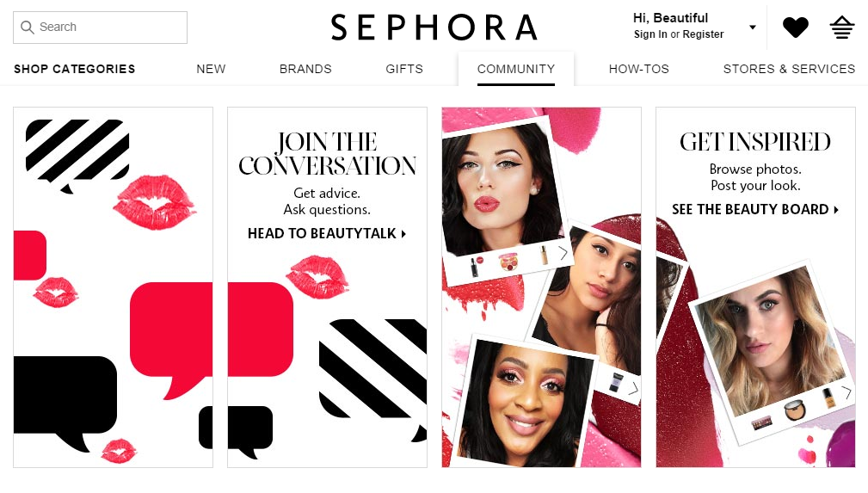Click inside the Search field
Screen dimensions: 868x493
click(100, 28)
